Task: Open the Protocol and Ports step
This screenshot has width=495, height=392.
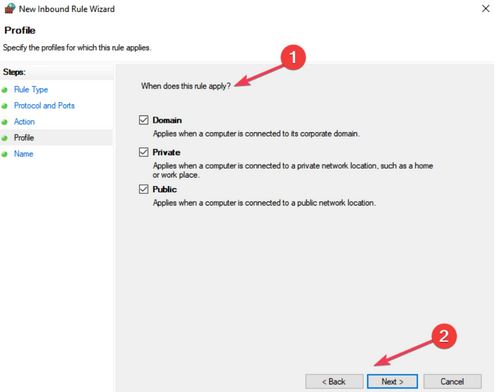Action: [44, 106]
